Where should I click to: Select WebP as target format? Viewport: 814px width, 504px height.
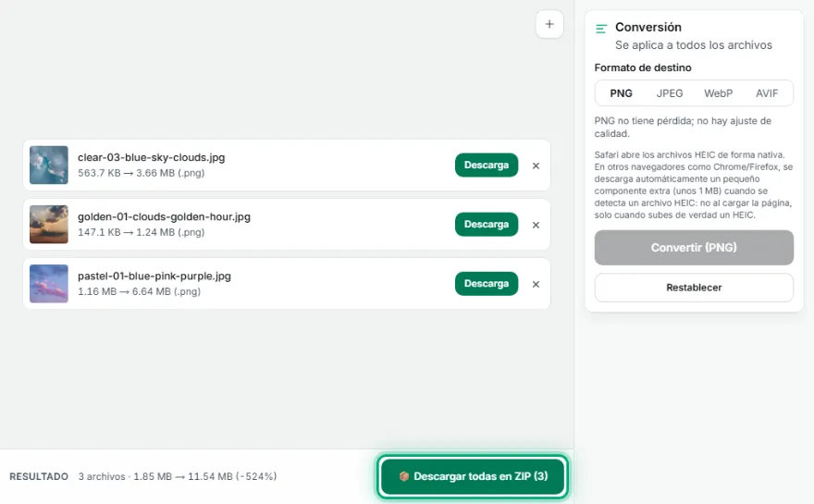[718, 93]
